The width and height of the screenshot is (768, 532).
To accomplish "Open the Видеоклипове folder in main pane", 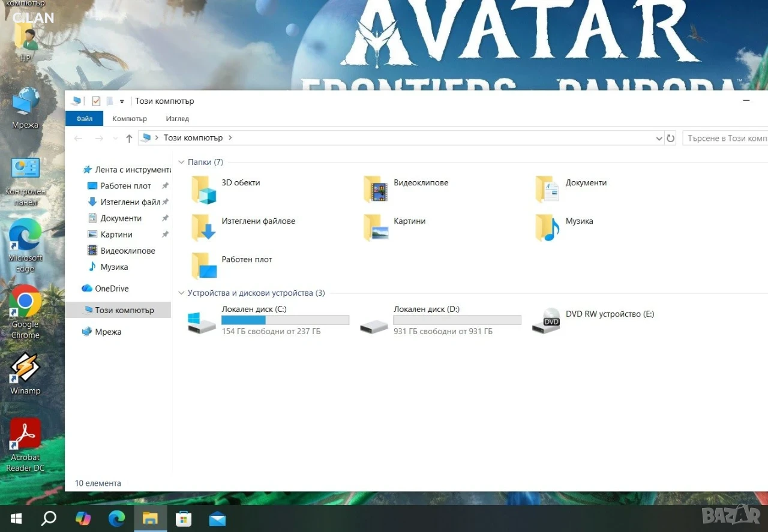I will pyautogui.click(x=406, y=189).
